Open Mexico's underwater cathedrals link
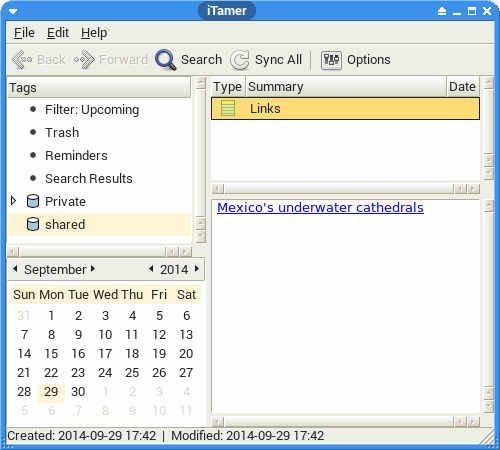Screen dimensions: 500x450 [320, 207]
